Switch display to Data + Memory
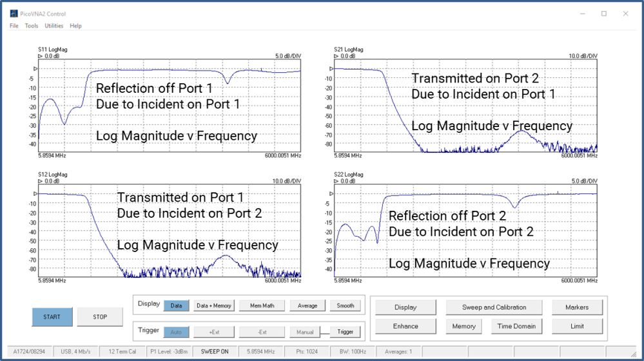The image size is (644, 361). point(213,306)
